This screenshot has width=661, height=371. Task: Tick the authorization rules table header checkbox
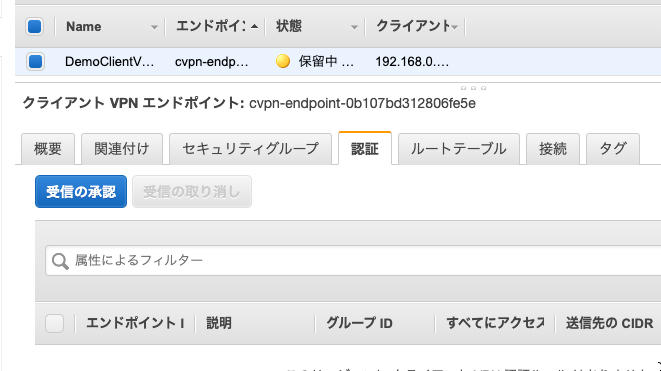[x=54, y=323]
